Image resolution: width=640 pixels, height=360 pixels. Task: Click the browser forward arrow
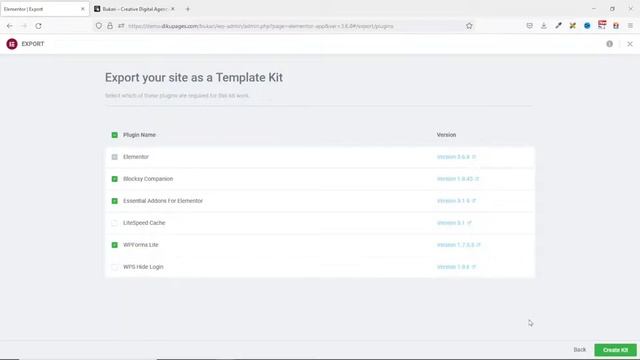click(24, 26)
